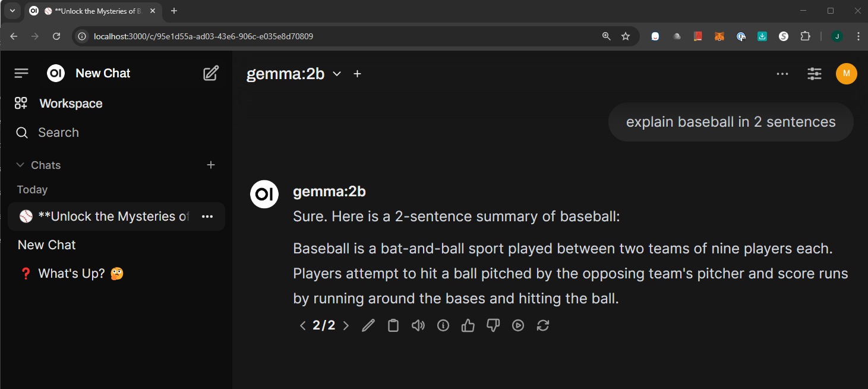Give the response a thumbs up

468,325
